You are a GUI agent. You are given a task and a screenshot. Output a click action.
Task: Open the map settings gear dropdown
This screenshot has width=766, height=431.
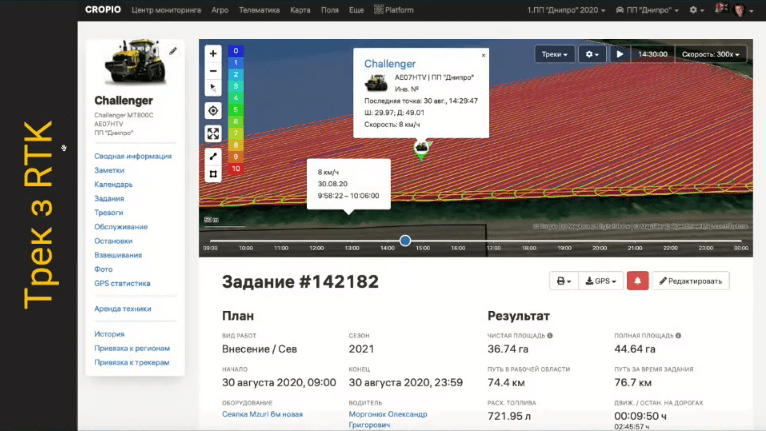[592, 54]
